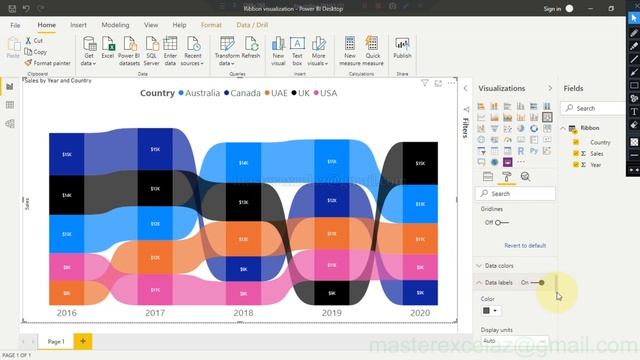Enter Focus mode on the chart

coord(438,83)
